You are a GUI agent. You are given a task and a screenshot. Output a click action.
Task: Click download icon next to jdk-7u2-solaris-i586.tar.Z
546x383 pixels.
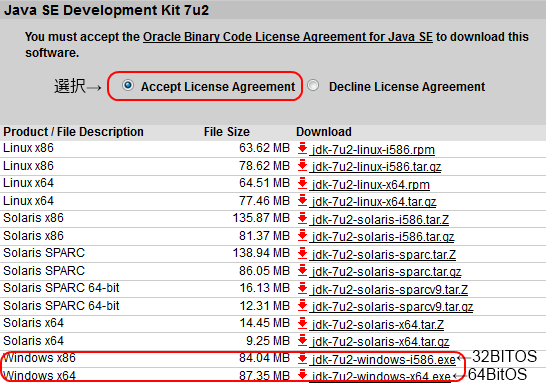302,218
